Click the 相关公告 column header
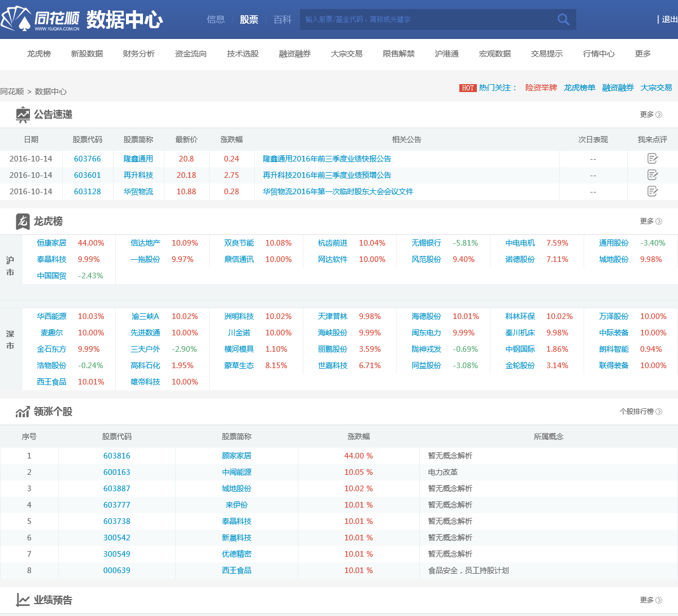678x616 pixels. point(407,139)
